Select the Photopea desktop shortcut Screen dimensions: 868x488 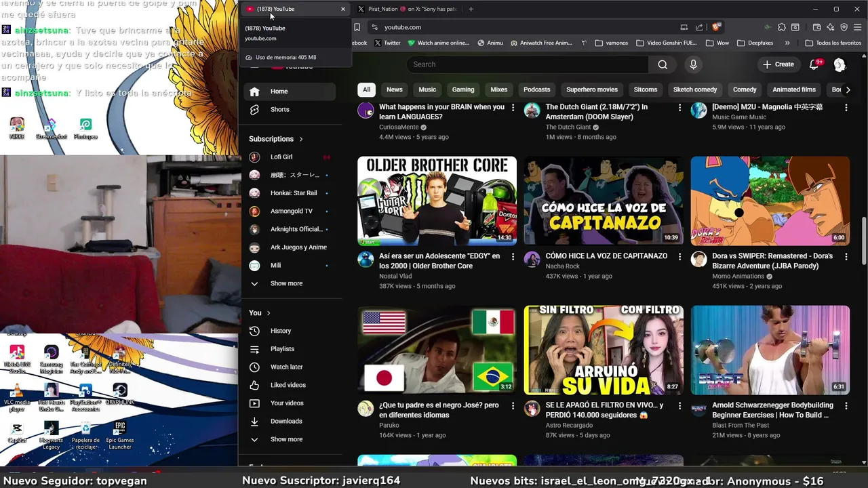pos(85,128)
